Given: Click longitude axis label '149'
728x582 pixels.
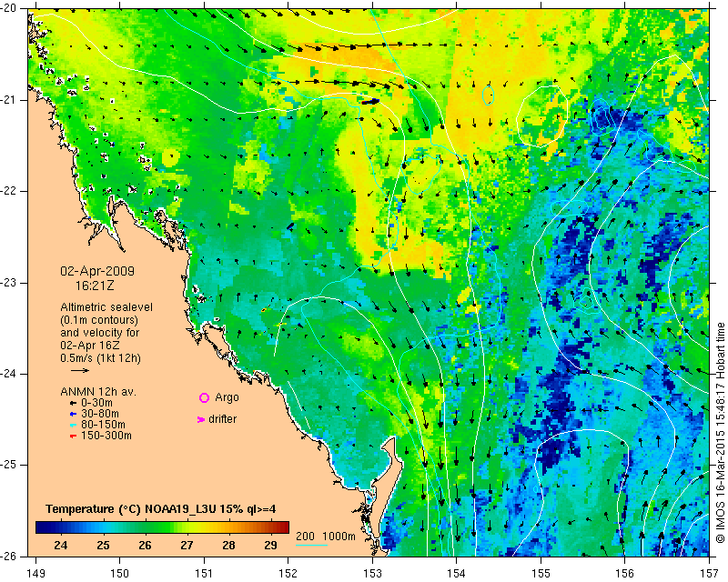Looking at the screenshot, I should (35, 574).
